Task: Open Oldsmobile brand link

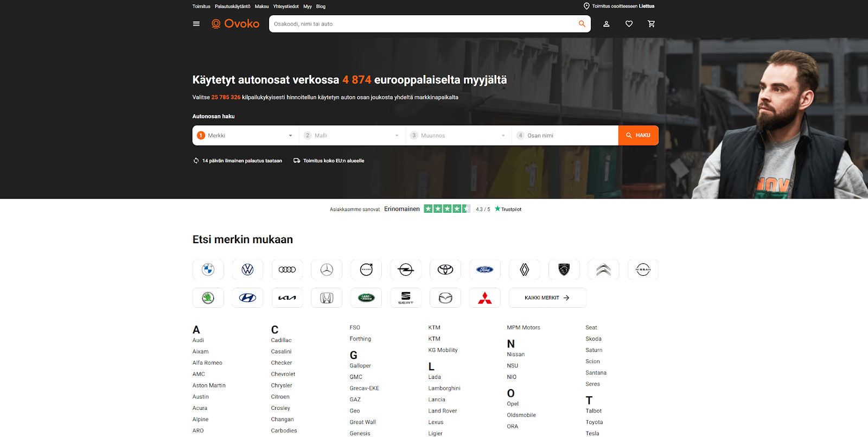Action: coord(521,415)
